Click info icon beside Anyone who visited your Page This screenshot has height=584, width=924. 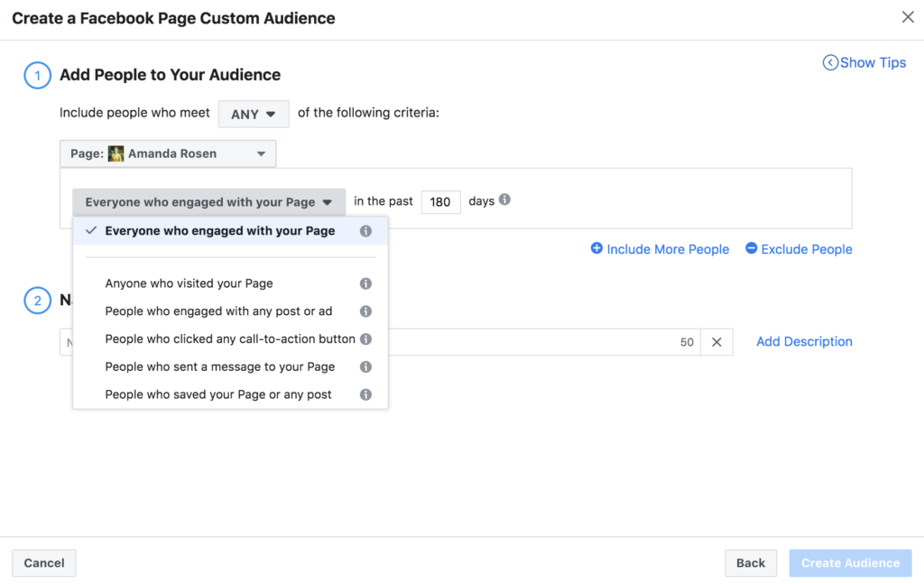[365, 283]
